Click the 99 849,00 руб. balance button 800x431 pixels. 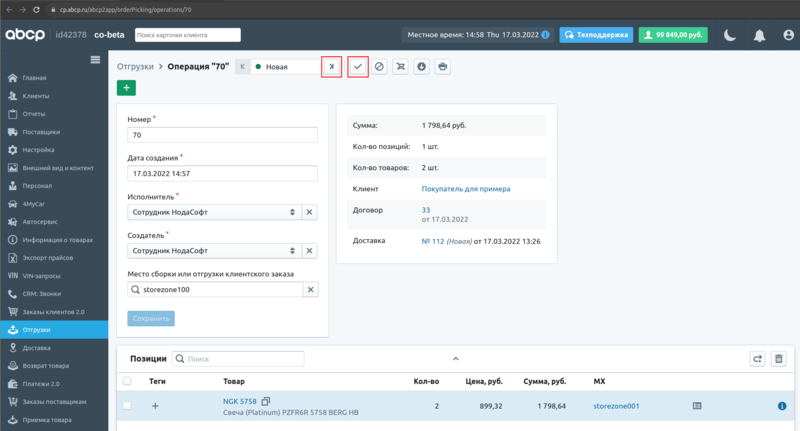click(x=673, y=35)
